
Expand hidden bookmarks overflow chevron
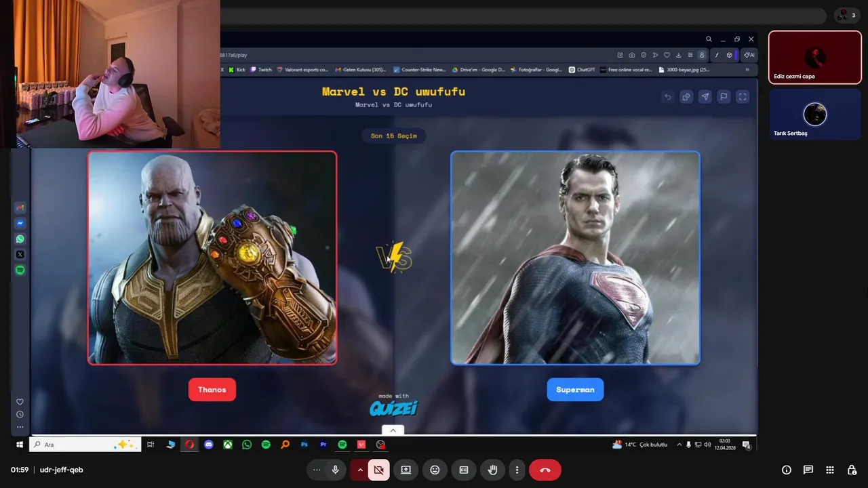(x=747, y=69)
